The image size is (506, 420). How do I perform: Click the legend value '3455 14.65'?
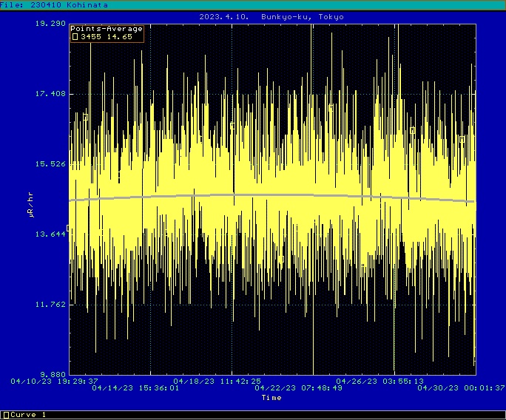tap(106, 36)
